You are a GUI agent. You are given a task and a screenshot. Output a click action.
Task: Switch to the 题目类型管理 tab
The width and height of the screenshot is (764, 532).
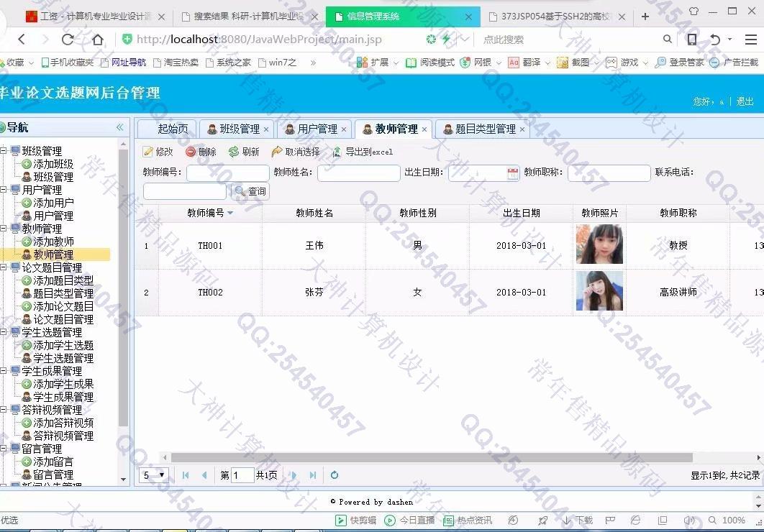479,129
